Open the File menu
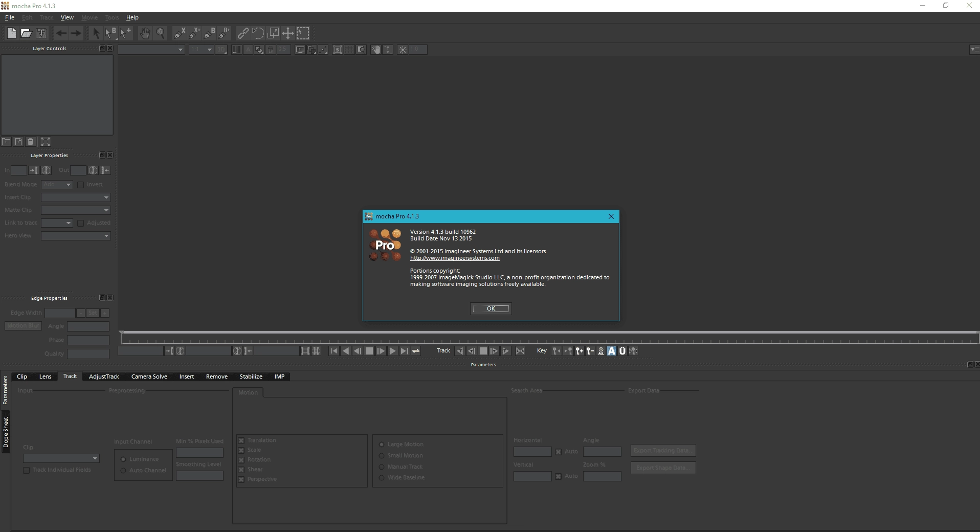 pyautogui.click(x=10, y=17)
